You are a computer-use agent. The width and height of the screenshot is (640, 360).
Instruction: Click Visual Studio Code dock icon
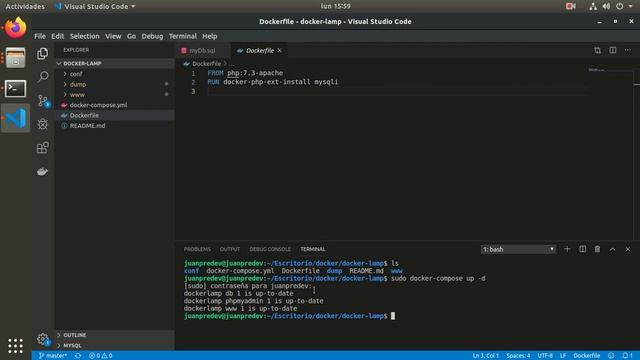16,118
